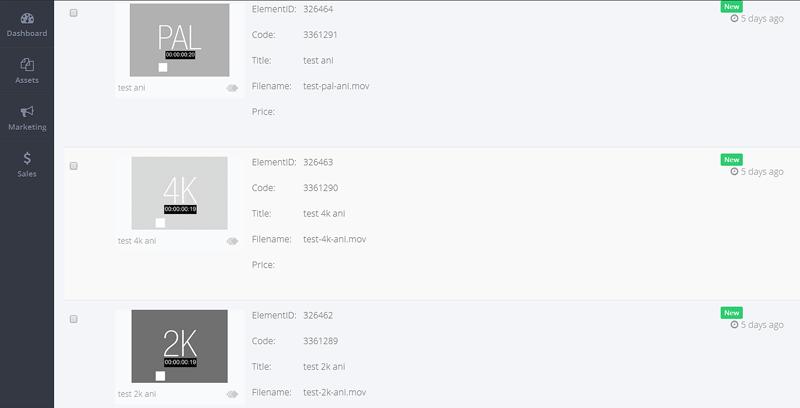Tick the checkbox for test-4k-ani.mov
This screenshot has height=408, width=800.
pos(73,166)
